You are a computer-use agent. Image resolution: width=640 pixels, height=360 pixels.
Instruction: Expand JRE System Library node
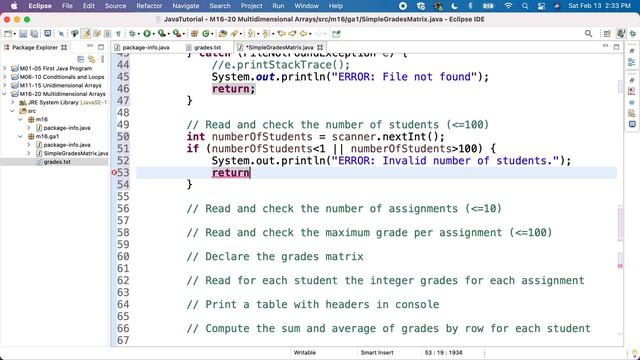(13, 102)
